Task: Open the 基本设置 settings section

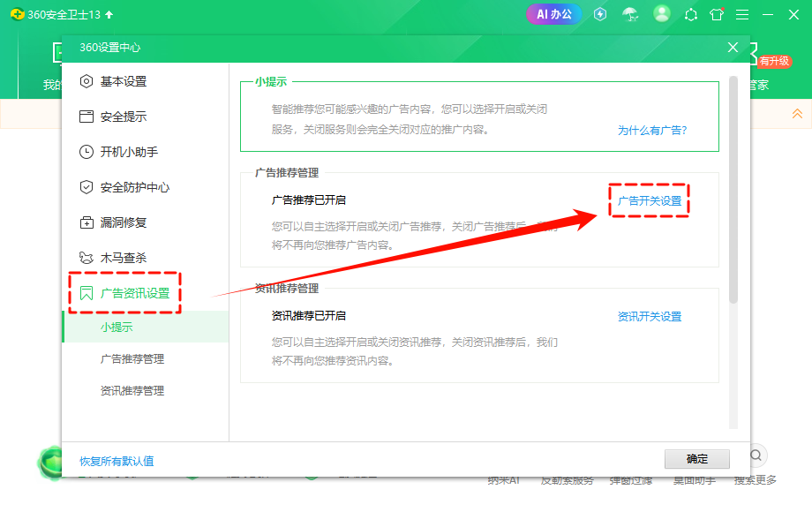Action: click(x=124, y=82)
